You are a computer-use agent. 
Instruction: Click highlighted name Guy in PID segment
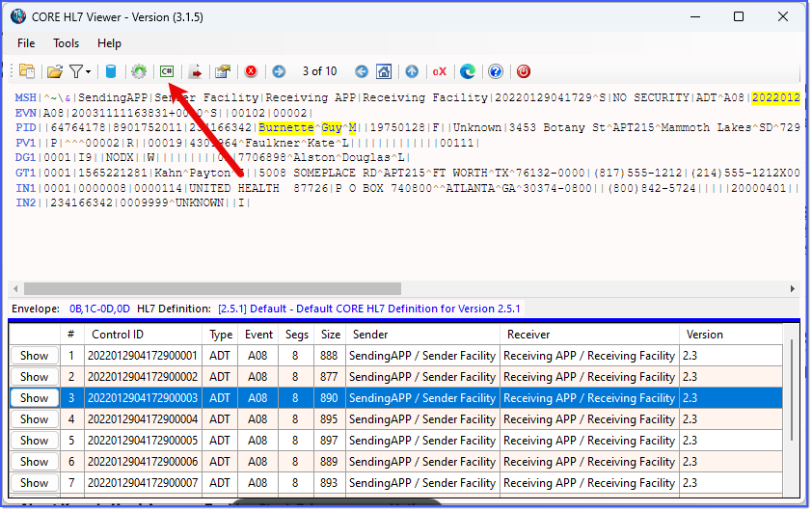(x=332, y=128)
